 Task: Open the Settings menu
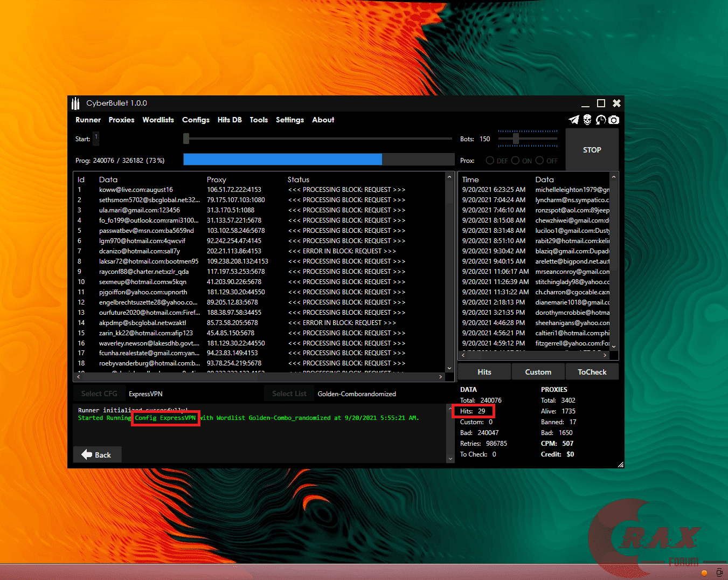pos(289,120)
